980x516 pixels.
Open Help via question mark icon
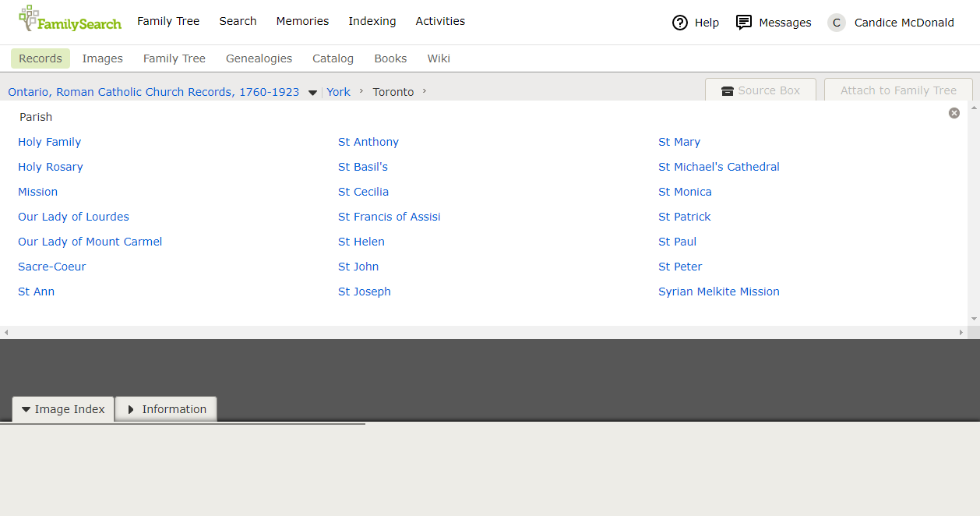click(680, 23)
